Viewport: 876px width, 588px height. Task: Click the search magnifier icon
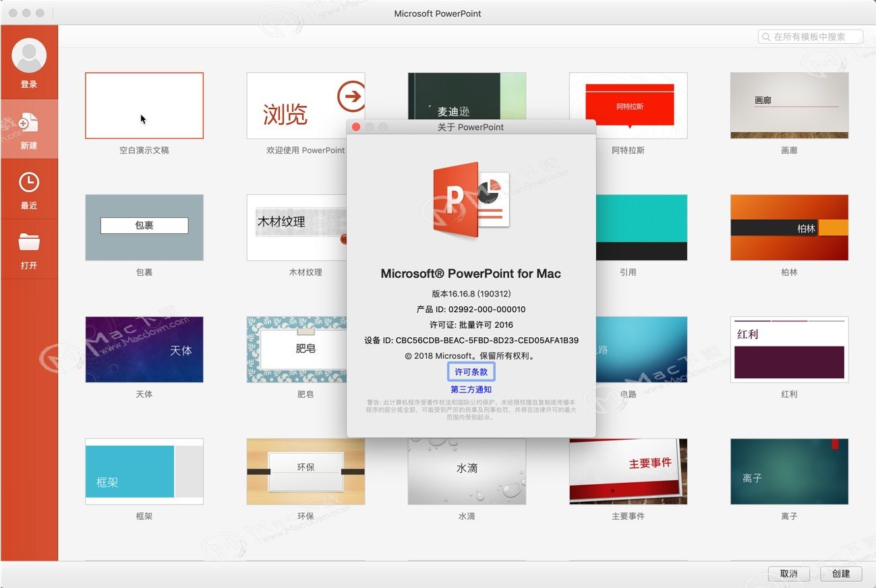[766, 37]
